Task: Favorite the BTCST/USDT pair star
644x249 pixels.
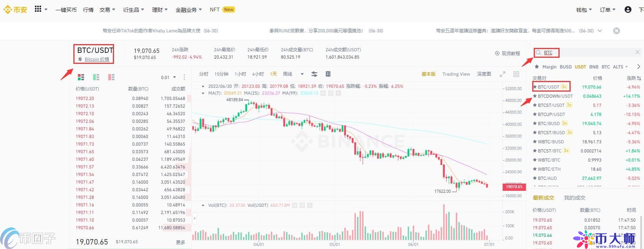Action: coord(535,105)
